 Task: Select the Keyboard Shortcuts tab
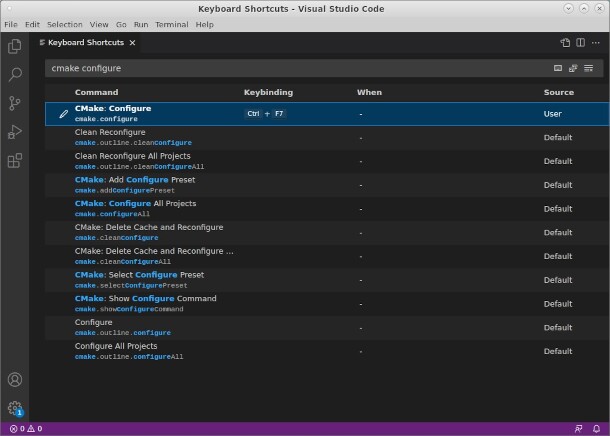click(86, 43)
